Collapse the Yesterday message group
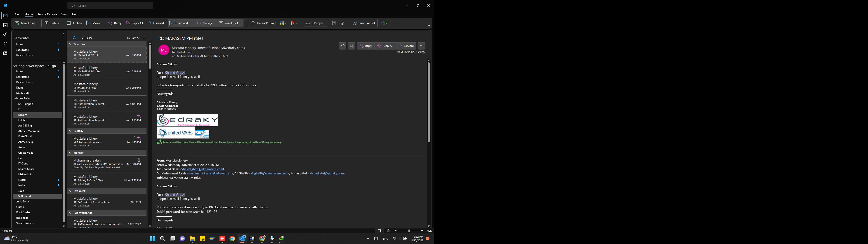 (71, 44)
